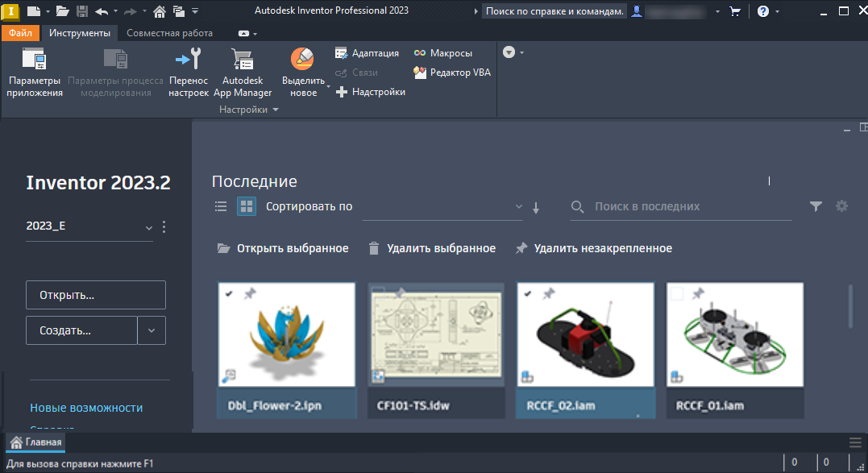Open Новые возможности link
The image size is (868, 473).
(86, 408)
